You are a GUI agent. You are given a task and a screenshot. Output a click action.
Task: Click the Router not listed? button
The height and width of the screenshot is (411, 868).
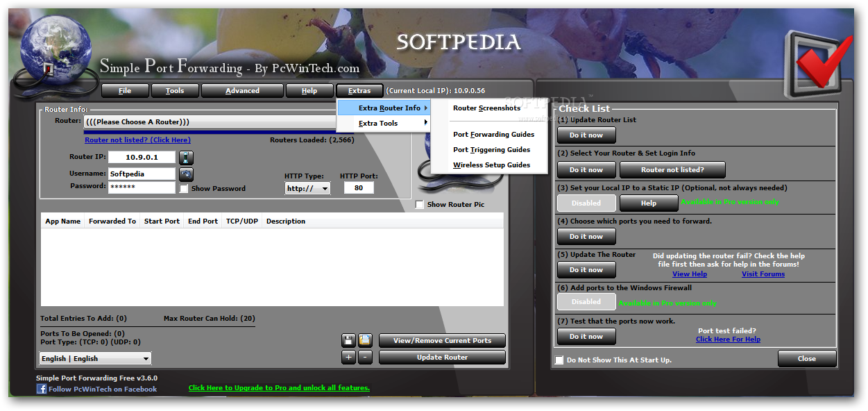[x=672, y=170]
